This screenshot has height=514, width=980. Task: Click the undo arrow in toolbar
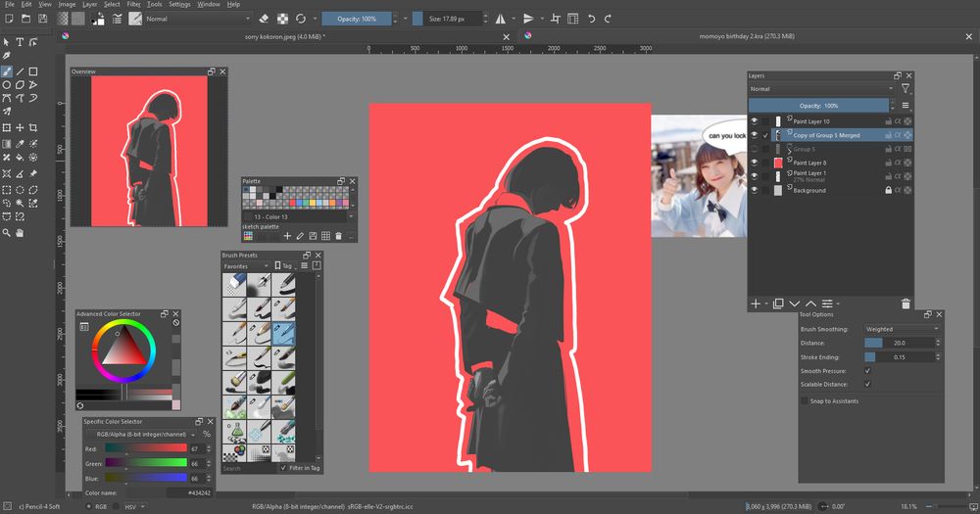click(592, 19)
